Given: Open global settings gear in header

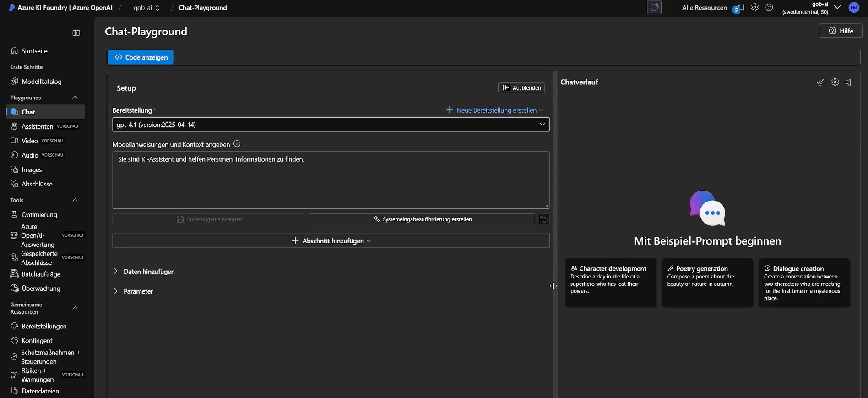Looking at the screenshot, I should [x=755, y=8].
